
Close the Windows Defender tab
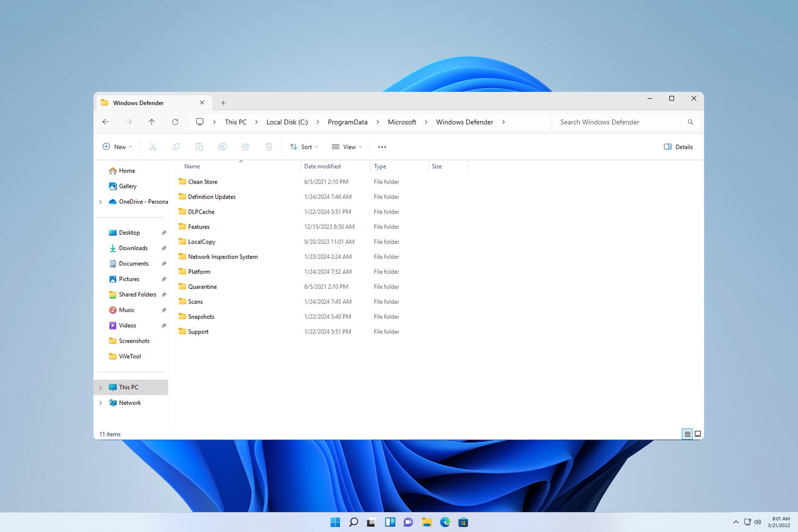pyautogui.click(x=202, y=103)
